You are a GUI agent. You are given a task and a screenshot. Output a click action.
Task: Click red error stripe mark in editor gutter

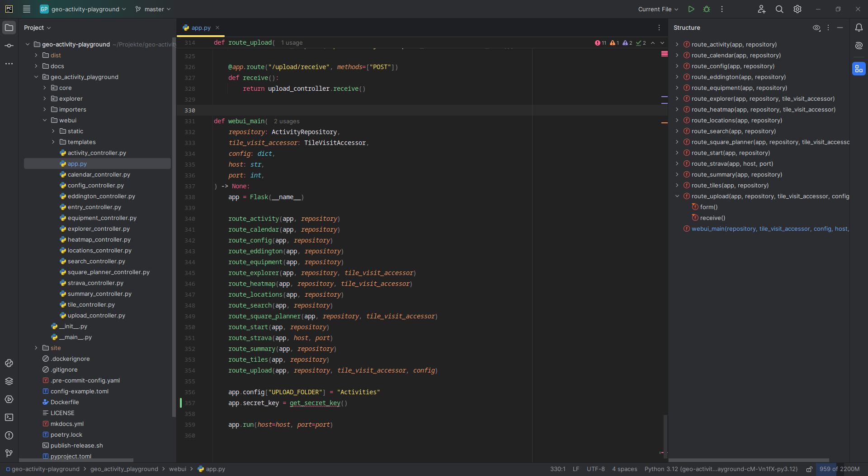(665, 54)
